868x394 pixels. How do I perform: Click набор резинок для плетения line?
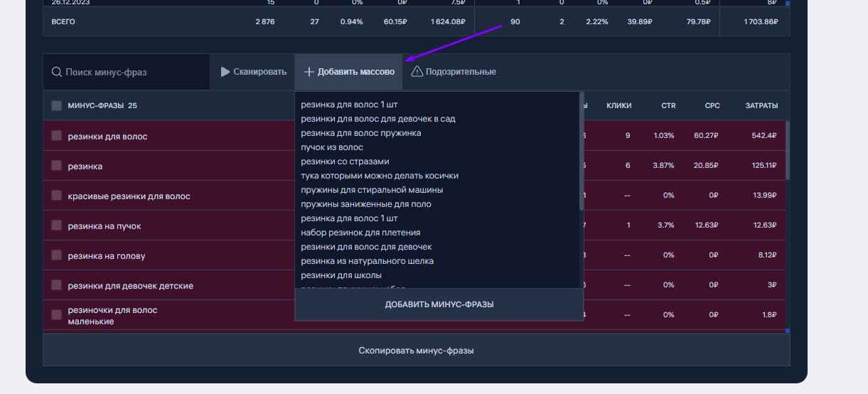[360, 233]
